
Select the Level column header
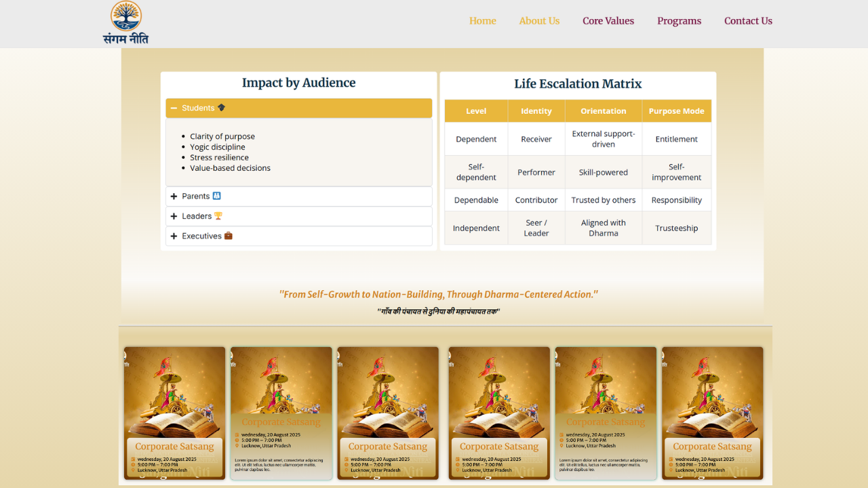click(476, 111)
